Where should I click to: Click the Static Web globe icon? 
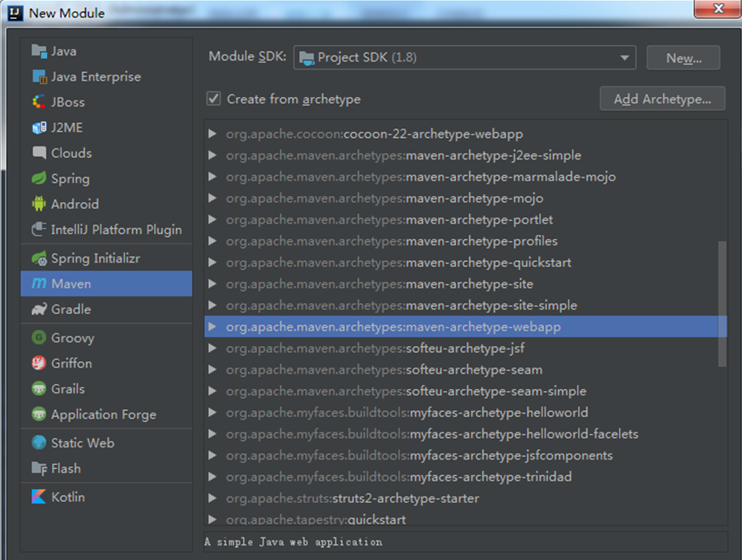coord(39,443)
